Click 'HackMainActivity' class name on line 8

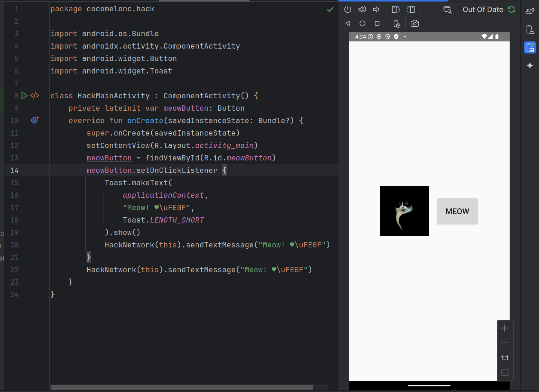tap(114, 96)
